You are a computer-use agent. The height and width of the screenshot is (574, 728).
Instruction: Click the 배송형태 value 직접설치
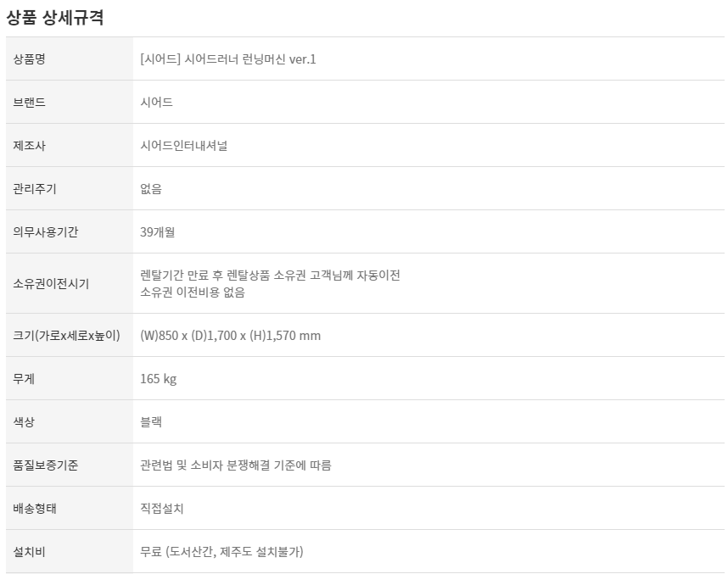click(x=162, y=509)
